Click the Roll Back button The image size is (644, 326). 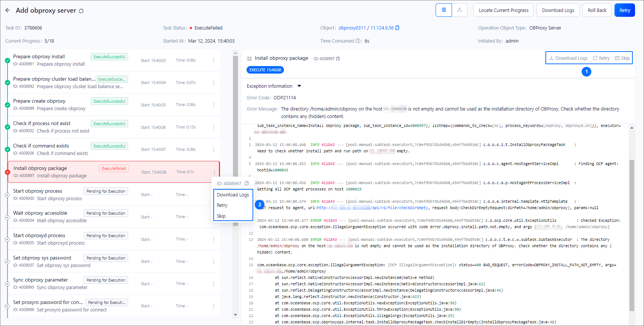click(x=597, y=10)
